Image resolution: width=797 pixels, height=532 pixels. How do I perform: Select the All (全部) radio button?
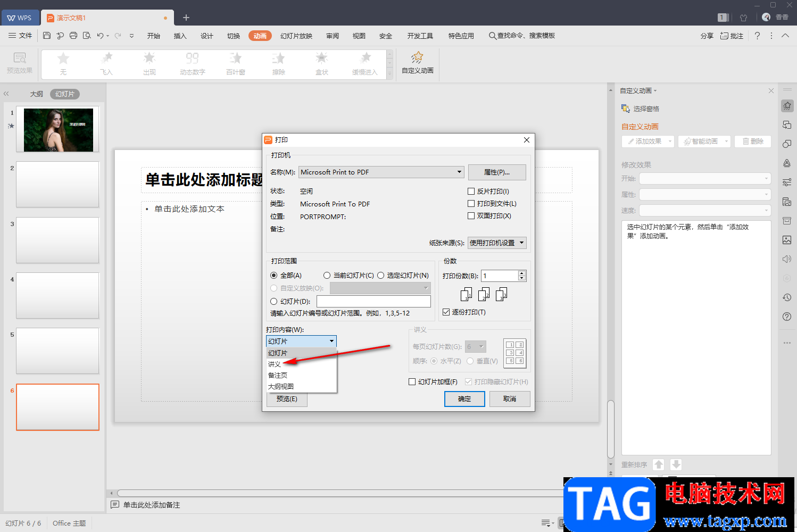273,275
